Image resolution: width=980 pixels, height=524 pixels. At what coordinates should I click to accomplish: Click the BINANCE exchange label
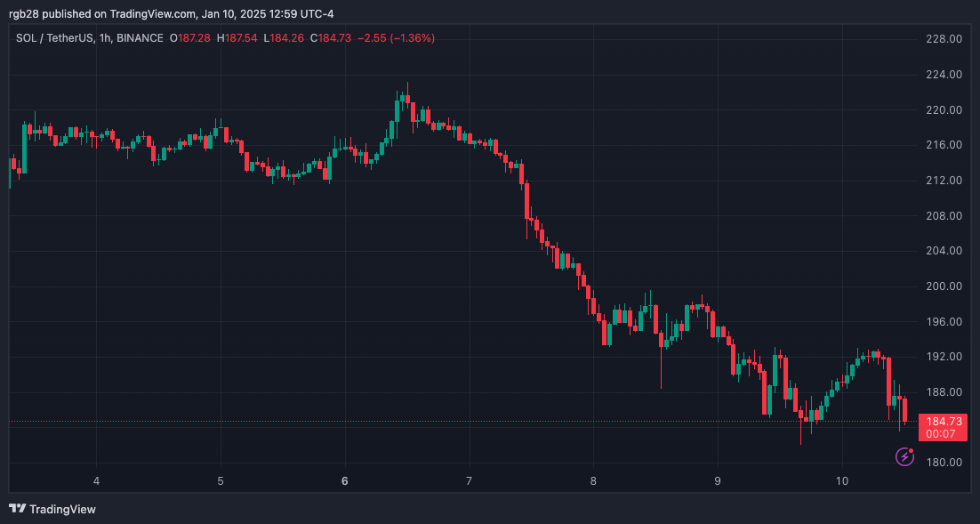click(140, 38)
